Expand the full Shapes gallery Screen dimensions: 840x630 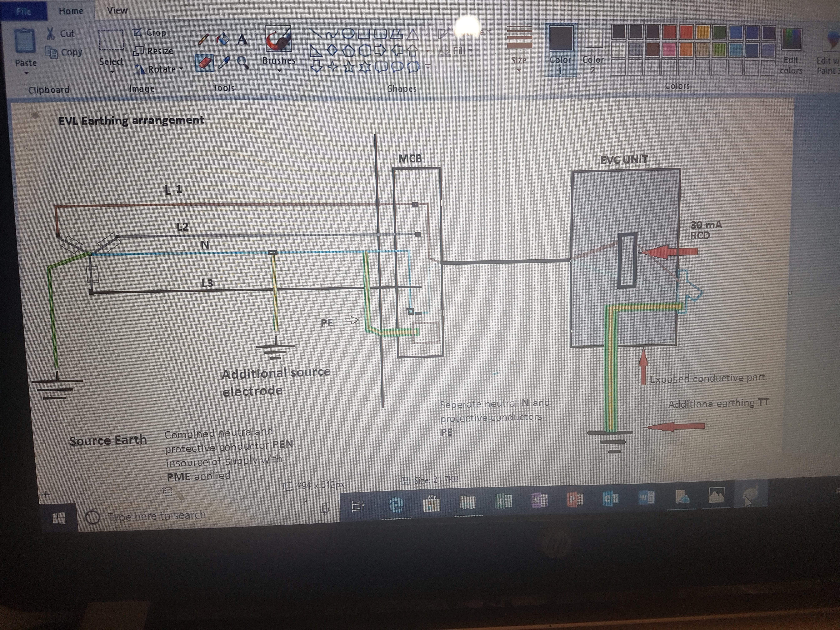(x=428, y=67)
